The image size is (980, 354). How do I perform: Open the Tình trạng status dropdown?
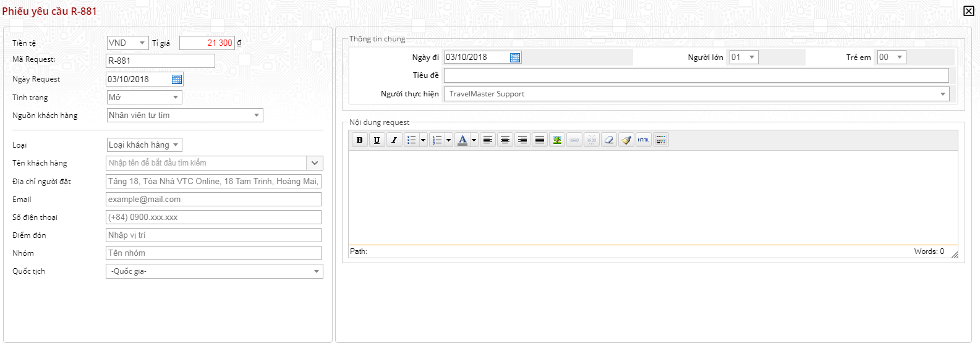coord(145,97)
